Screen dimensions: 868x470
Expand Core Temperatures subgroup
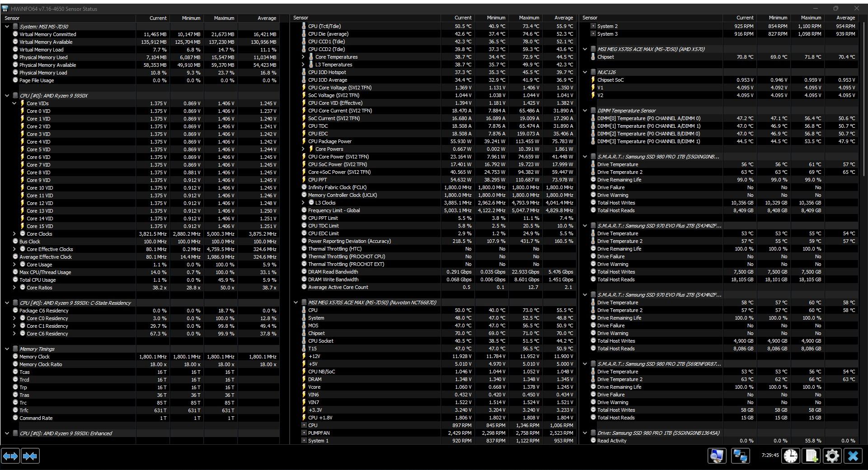pos(303,57)
